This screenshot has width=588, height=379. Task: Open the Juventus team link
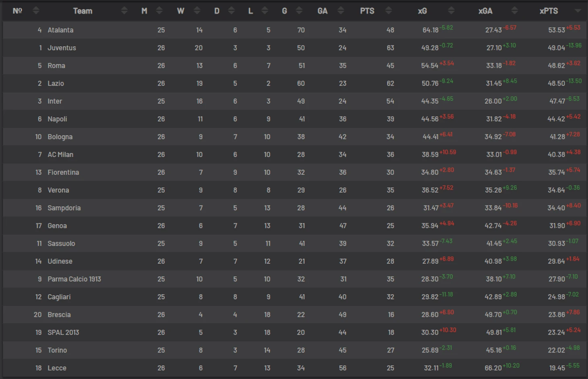coord(62,48)
